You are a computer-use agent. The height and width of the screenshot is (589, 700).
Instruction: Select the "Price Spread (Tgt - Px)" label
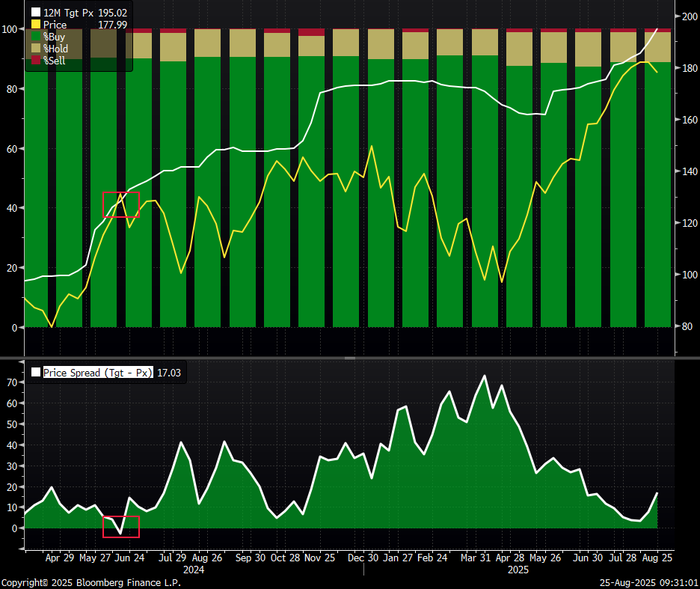click(x=98, y=373)
